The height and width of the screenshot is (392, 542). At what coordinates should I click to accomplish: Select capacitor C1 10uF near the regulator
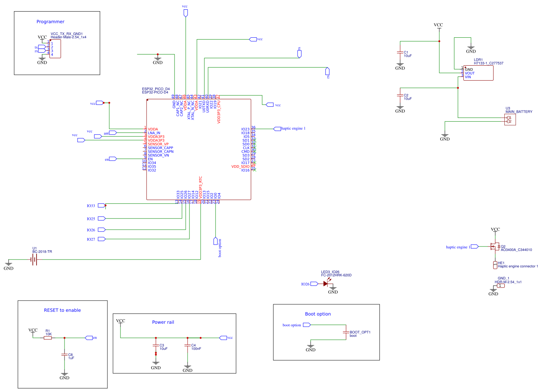click(x=400, y=53)
